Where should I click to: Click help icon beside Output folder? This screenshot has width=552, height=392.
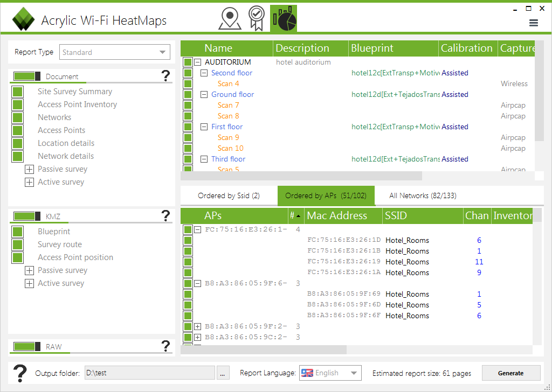point(20,373)
